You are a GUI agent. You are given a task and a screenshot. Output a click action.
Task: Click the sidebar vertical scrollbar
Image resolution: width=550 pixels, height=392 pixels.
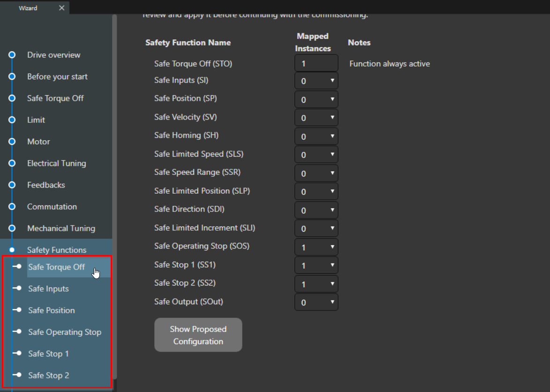[x=114, y=188]
